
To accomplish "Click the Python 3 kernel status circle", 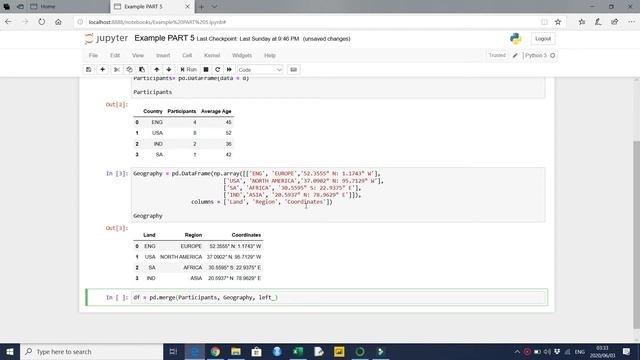I will [553, 56].
